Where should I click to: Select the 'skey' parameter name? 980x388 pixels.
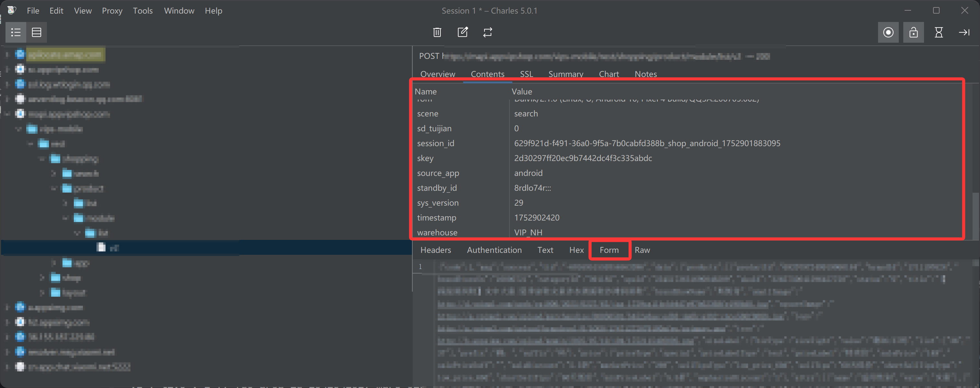tap(425, 158)
